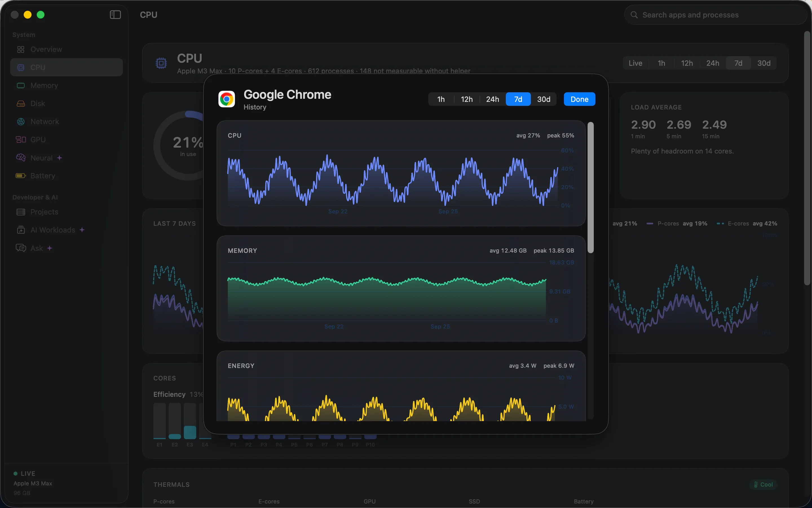Open Neural via its brain icon
Image resolution: width=812 pixels, height=508 pixels.
click(21, 158)
